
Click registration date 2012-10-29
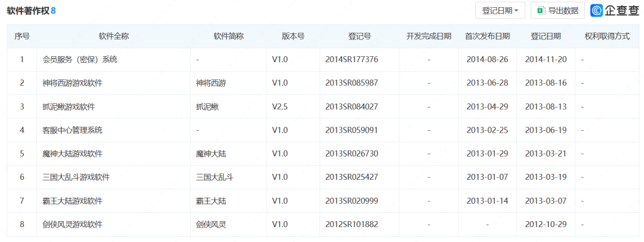point(546,225)
